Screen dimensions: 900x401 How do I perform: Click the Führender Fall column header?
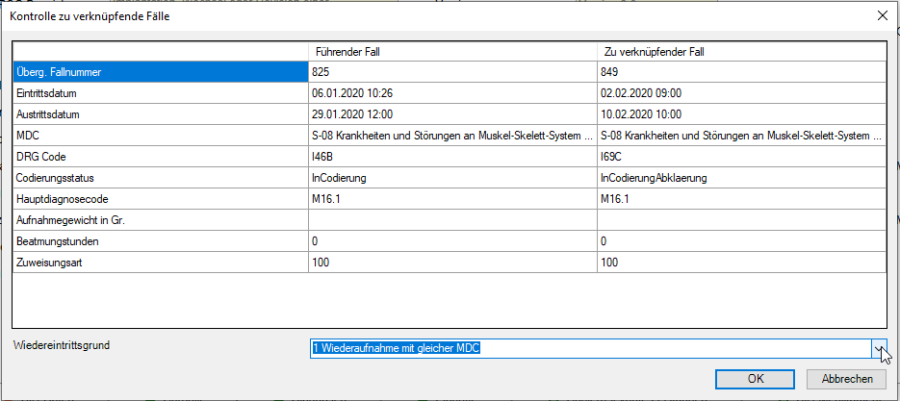(x=452, y=51)
